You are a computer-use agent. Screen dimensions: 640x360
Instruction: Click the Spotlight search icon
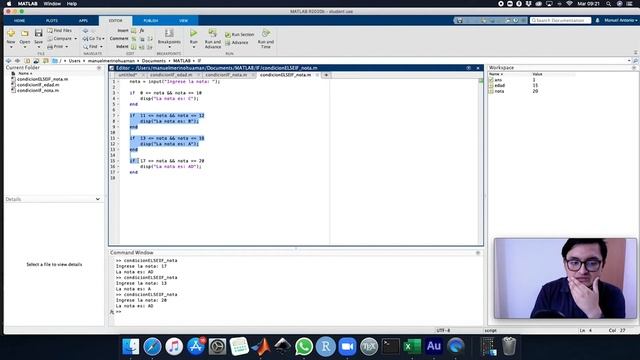pos(609,4)
